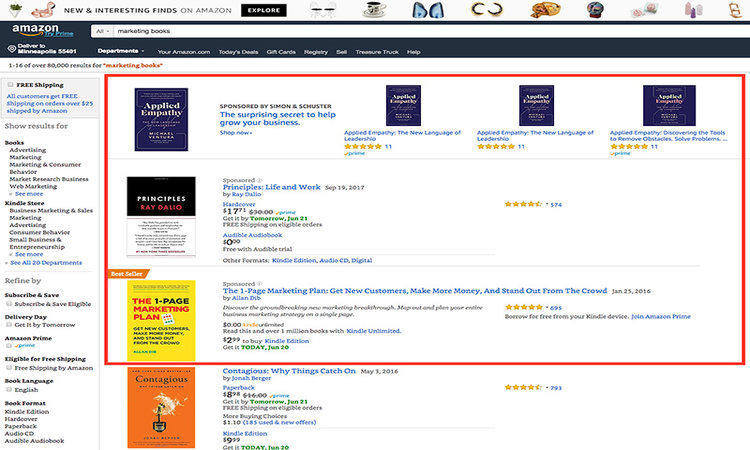Image resolution: width=750 pixels, height=450 pixels.
Task: Select Market Research Business category
Action: coord(49,179)
